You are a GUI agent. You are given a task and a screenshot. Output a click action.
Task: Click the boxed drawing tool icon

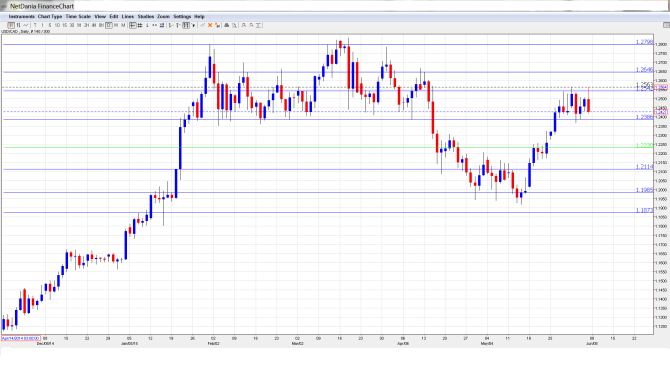coord(186,26)
